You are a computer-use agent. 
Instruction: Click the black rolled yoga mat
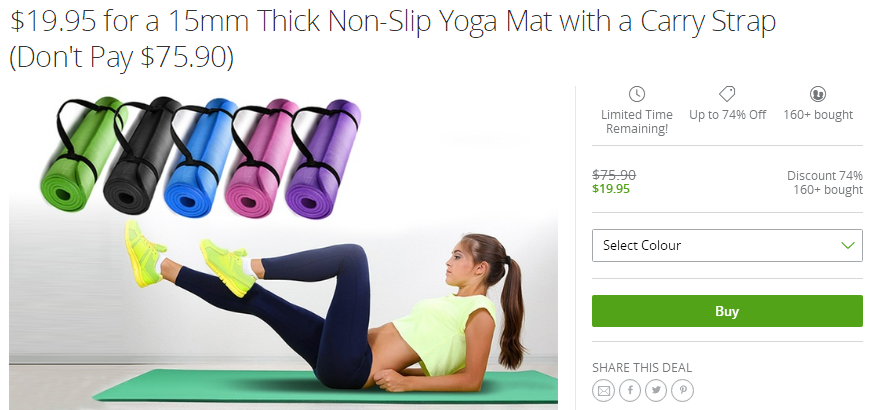pos(142,156)
